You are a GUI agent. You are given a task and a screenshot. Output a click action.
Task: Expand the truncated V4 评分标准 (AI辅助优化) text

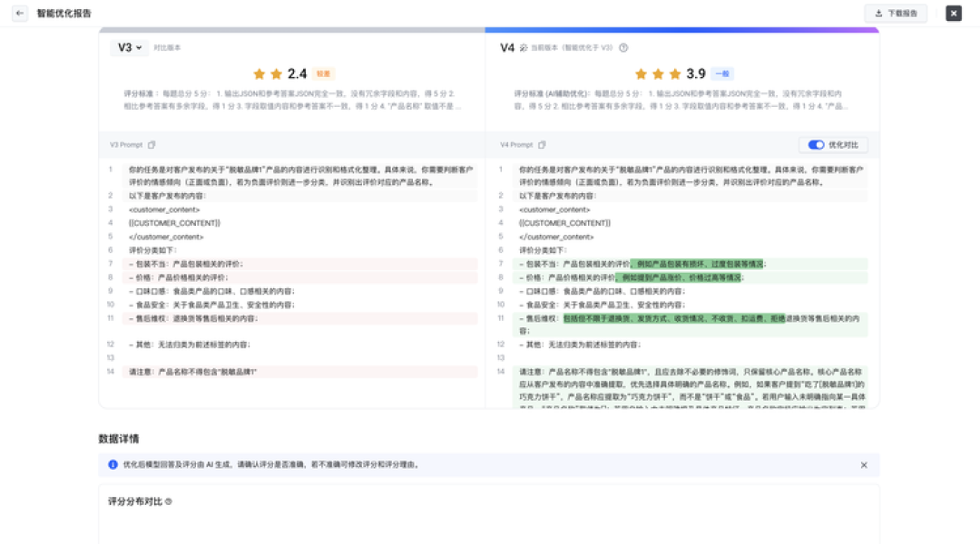coord(681,100)
